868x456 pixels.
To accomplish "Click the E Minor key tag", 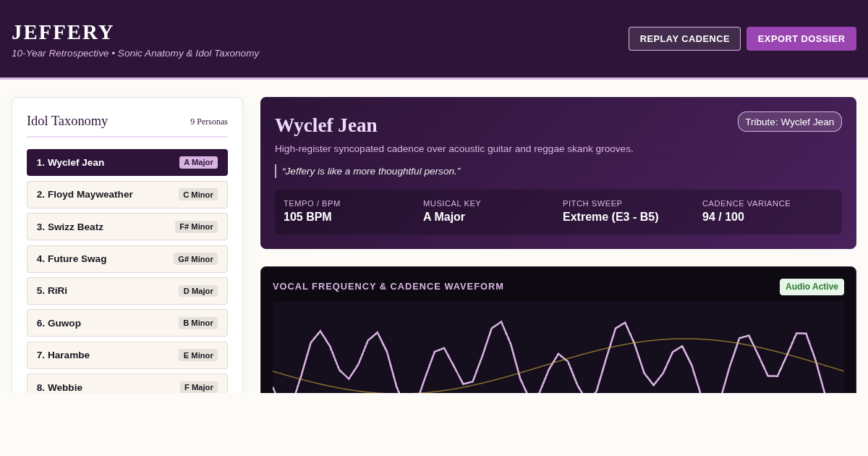I will tap(198, 355).
